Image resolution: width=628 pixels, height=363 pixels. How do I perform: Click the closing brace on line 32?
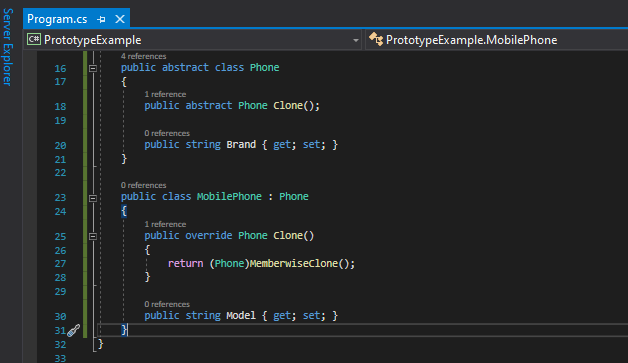(x=101, y=344)
